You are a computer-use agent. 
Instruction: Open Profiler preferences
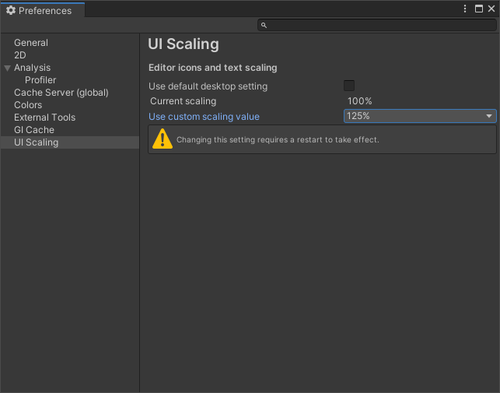point(40,80)
